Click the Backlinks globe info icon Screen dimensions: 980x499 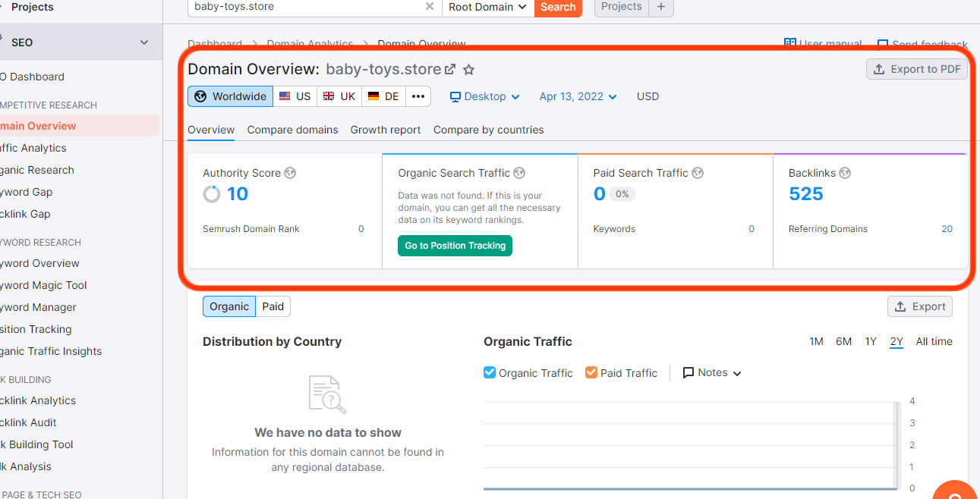845,173
